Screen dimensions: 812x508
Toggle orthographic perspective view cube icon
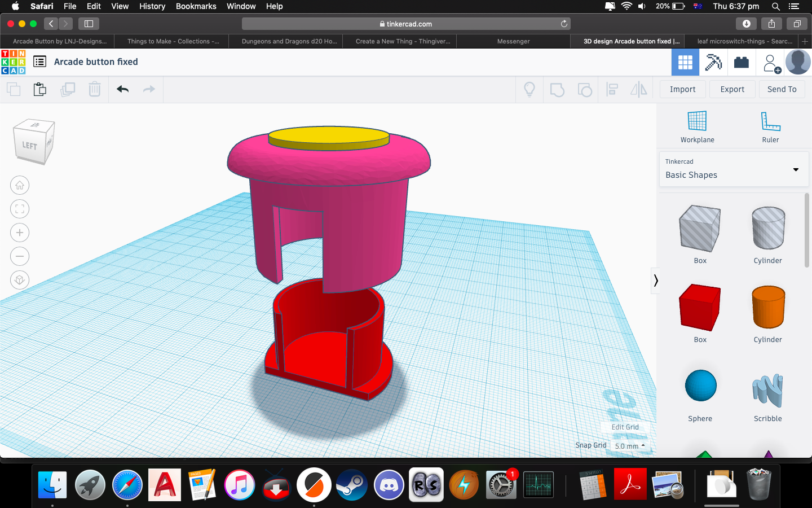pyautogui.click(x=20, y=280)
